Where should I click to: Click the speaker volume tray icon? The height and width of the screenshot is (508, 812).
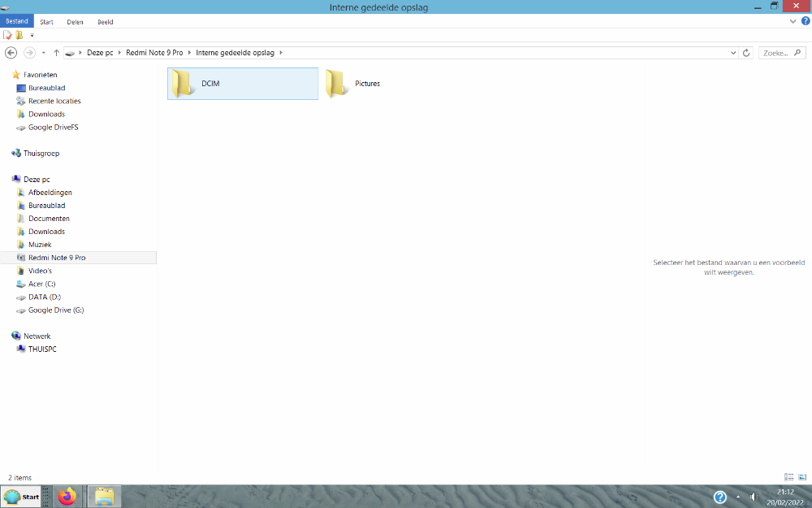tap(754, 497)
